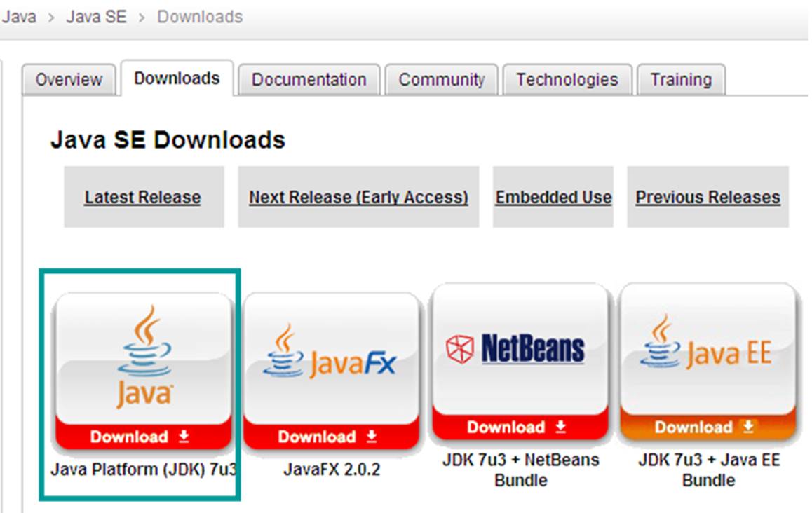812x513 pixels.
Task: Click the JDK 7u3 + NetBeans Bundle caption
Action: (520, 470)
